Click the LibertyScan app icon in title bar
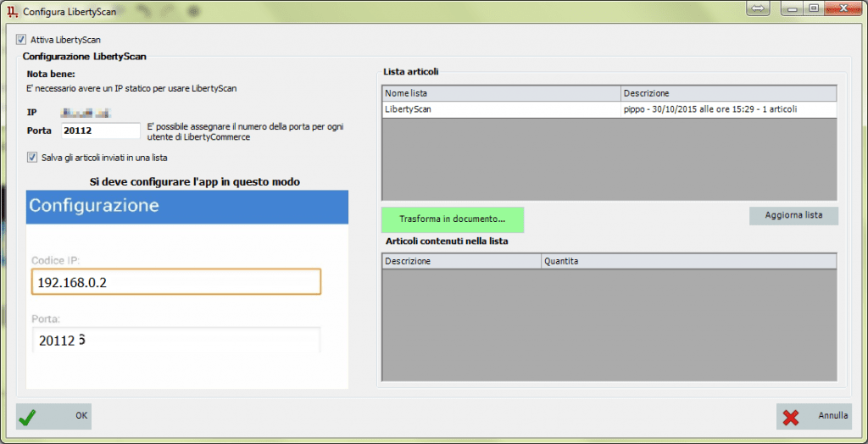 click(13, 11)
